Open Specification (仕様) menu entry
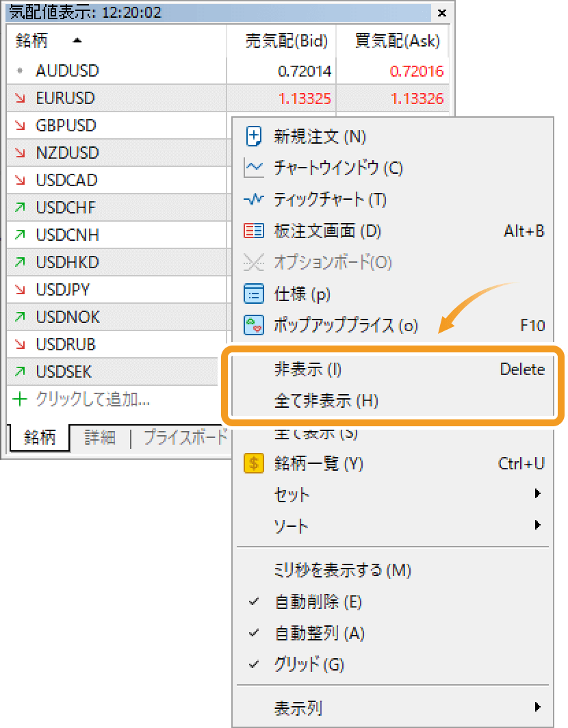Screen dimensions: 568x728 click(392, 294)
